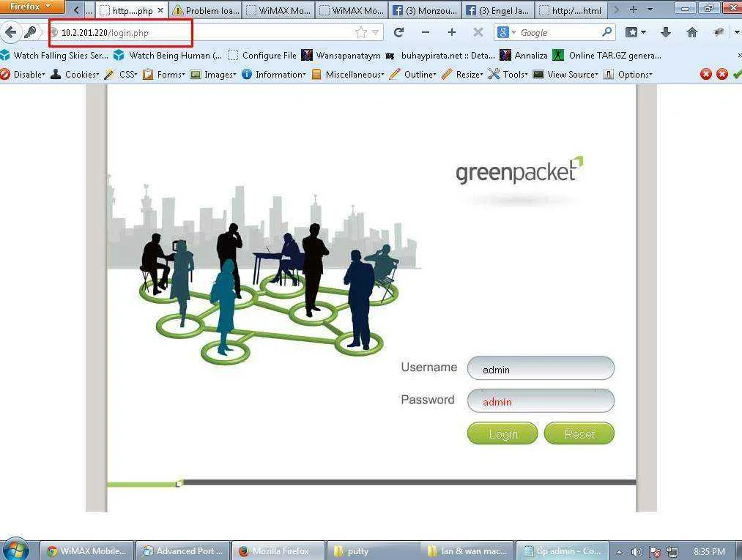Image resolution: width=742 pixels, height=560 pixels.
Task: Open the Outline developer menu
Action: coord(412,74)
